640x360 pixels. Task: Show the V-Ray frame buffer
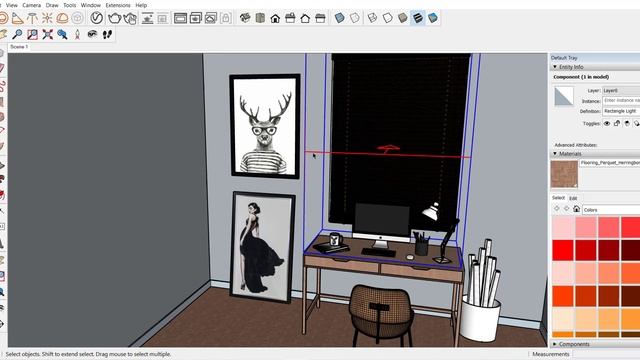[x=180, y=18]
